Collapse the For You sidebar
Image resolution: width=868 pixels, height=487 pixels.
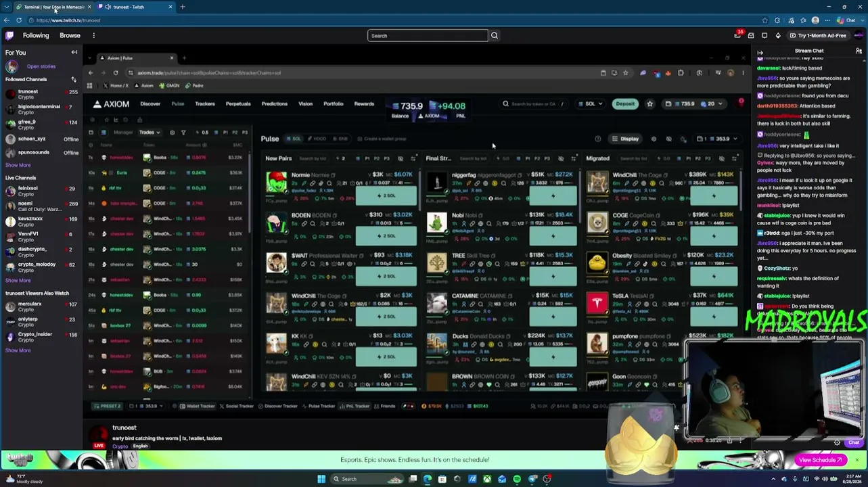click(x=74, y=52)
